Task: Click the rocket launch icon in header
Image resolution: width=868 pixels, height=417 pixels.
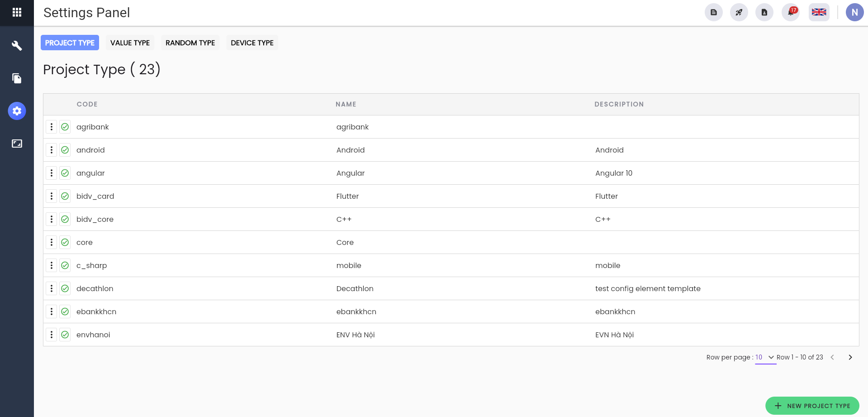Action: [739, 12]
